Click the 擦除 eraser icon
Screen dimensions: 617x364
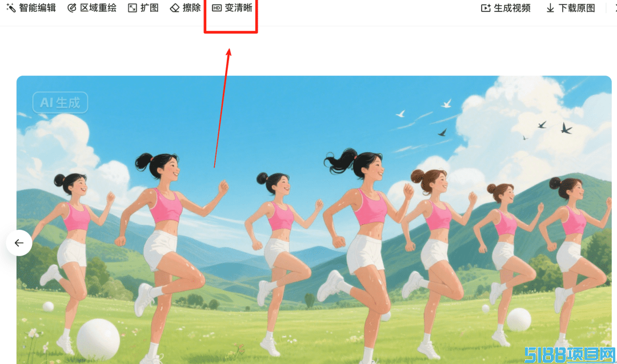175,8
